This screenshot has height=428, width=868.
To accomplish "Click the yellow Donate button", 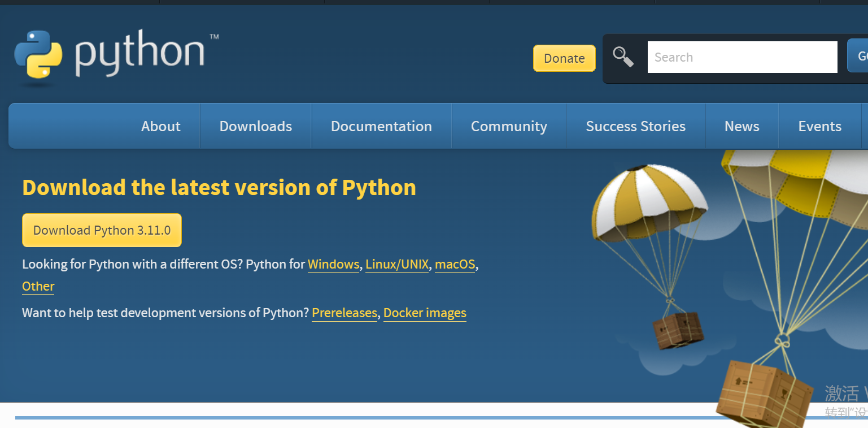I will click(564, 58).
